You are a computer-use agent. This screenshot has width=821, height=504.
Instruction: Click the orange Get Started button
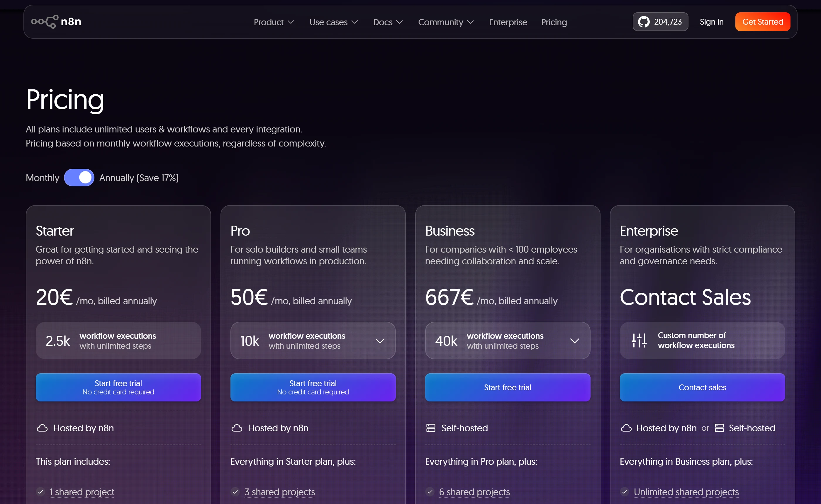(763, 22)
